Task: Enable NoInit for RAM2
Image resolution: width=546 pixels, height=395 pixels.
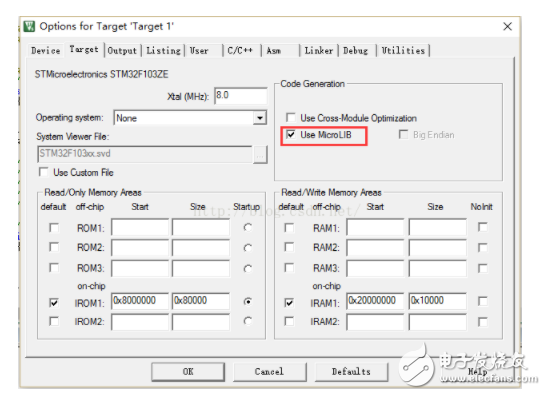Action: coord(483,248)
